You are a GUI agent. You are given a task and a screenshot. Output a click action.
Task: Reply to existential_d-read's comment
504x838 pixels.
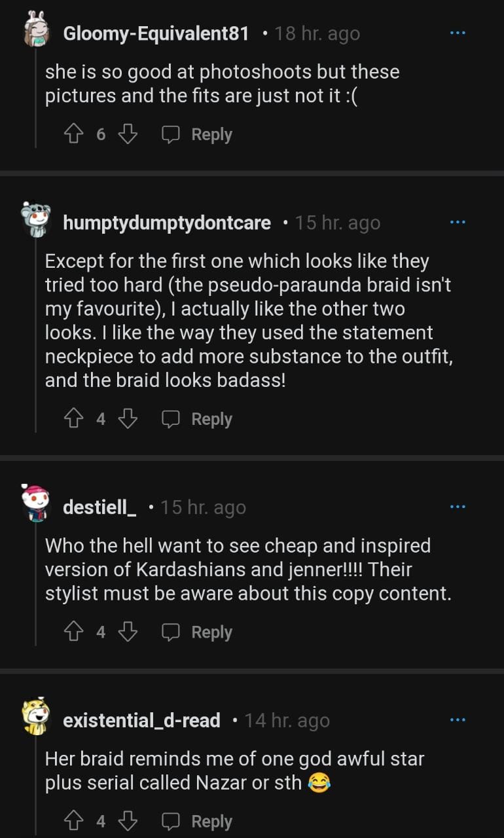click(x=198, y=821)
